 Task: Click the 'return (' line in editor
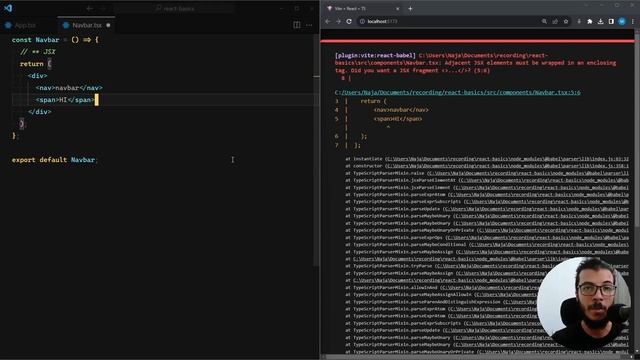click(x=36, y=64)
